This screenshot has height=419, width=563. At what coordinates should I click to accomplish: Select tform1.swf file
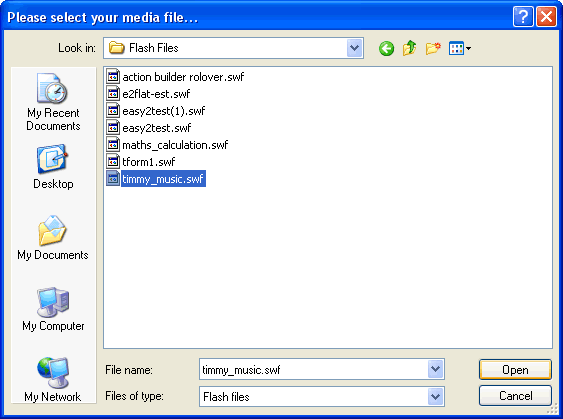[141, 162]
